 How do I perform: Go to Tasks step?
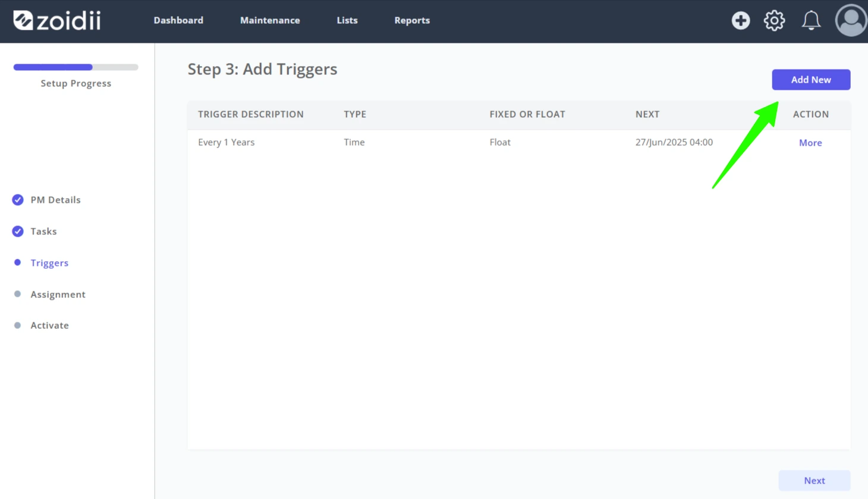[x=43, y=231]
